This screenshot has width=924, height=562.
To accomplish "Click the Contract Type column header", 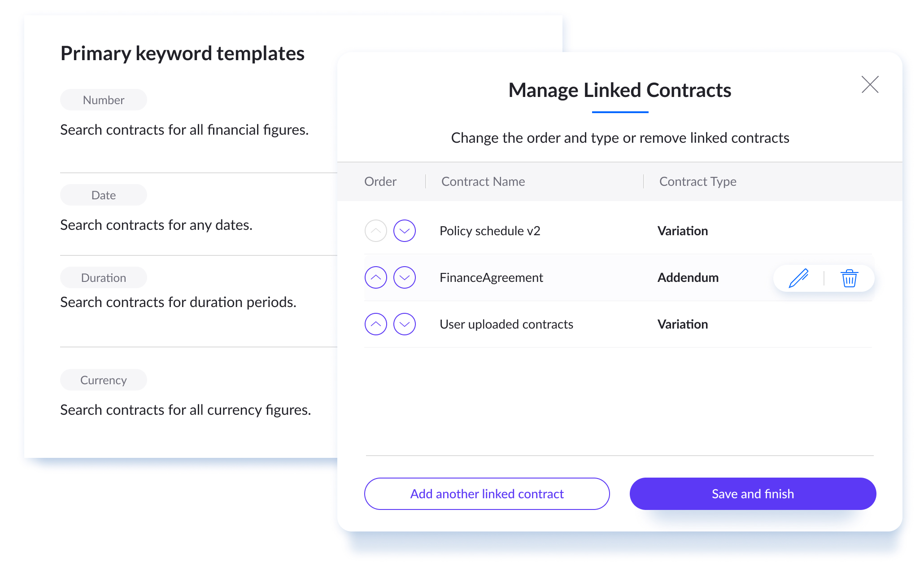I will pyautogui.click(x=697, y=181).
